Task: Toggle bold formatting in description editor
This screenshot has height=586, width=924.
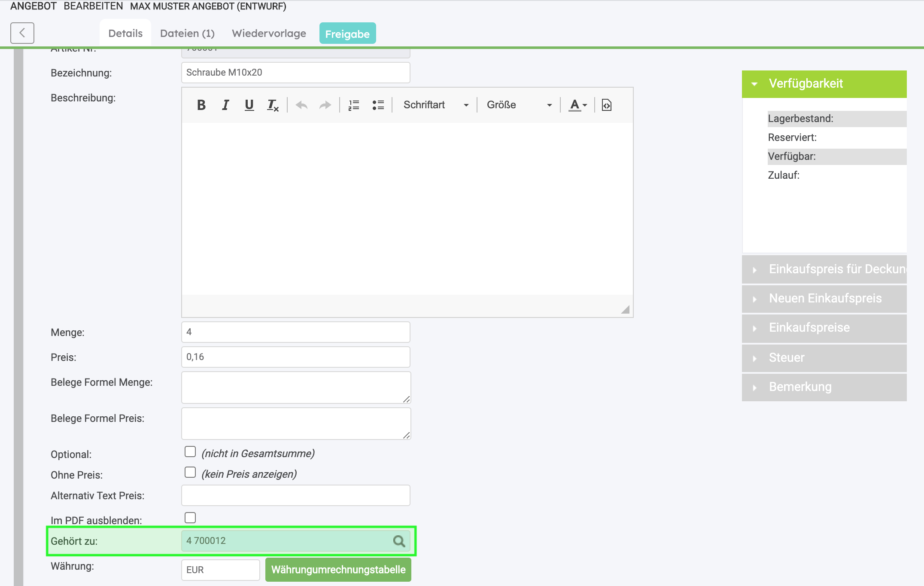Action: [201, 105]
